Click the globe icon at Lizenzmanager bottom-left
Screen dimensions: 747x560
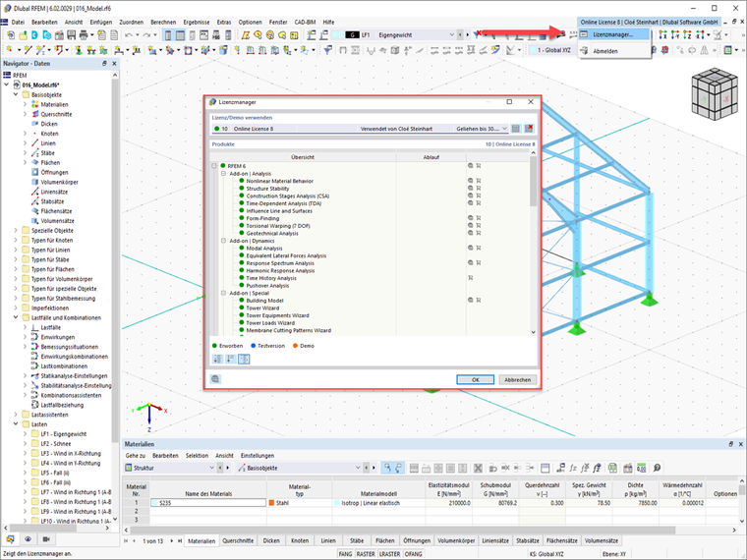click(x=215, y=379)
